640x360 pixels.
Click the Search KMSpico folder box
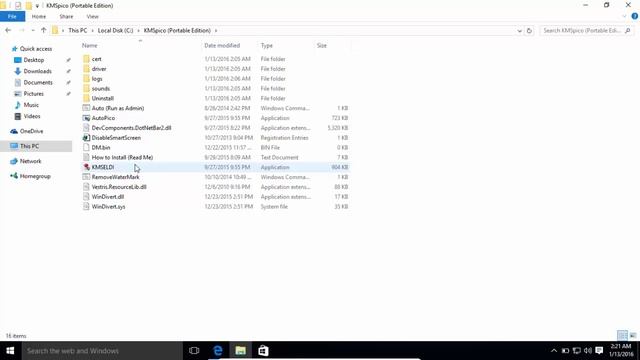pos(587,31)
